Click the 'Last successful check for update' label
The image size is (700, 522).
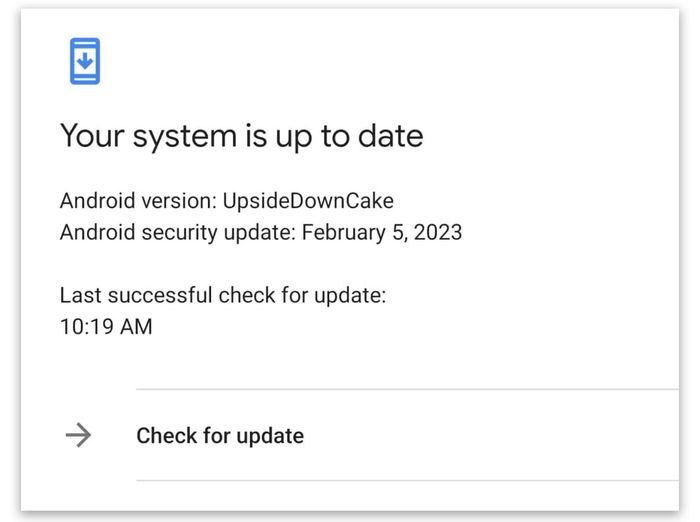coord(223,295)
